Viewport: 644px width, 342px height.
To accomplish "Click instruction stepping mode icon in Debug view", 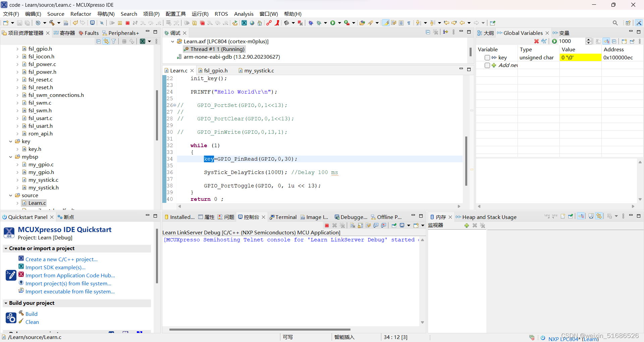I will (x=445, y=32).
